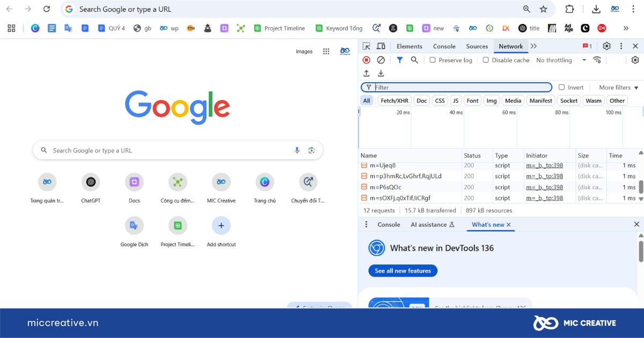
Task: Open the Images link on Google page
Action: [304, 52]
